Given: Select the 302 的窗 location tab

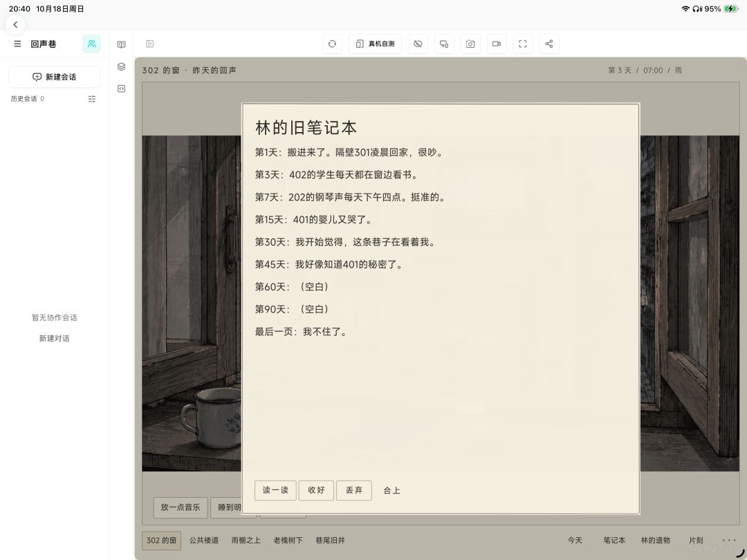Looking at the screenshot, I should (161, 541).
